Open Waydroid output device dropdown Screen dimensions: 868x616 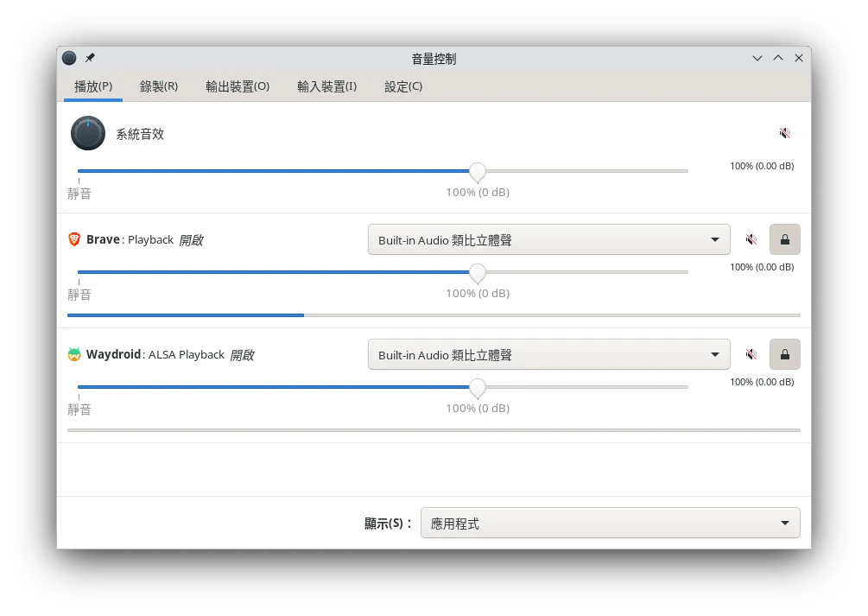click(x=548, y=354)
